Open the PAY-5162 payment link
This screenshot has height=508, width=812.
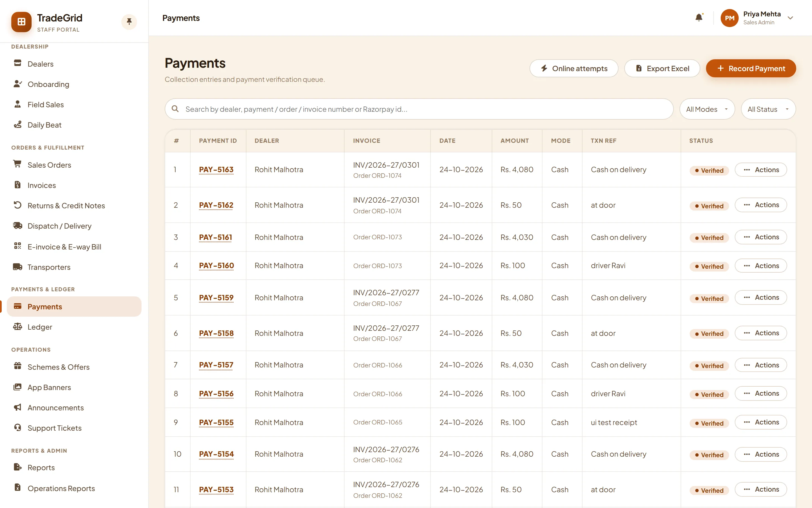[x=216, y=205]
